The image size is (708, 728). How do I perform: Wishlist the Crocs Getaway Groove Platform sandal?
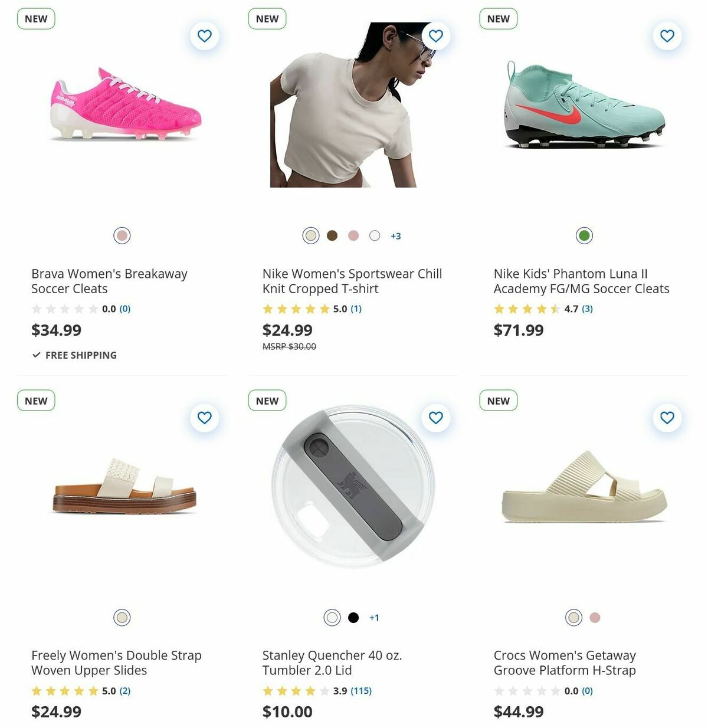pyautogui.click(x=667, y=418)
